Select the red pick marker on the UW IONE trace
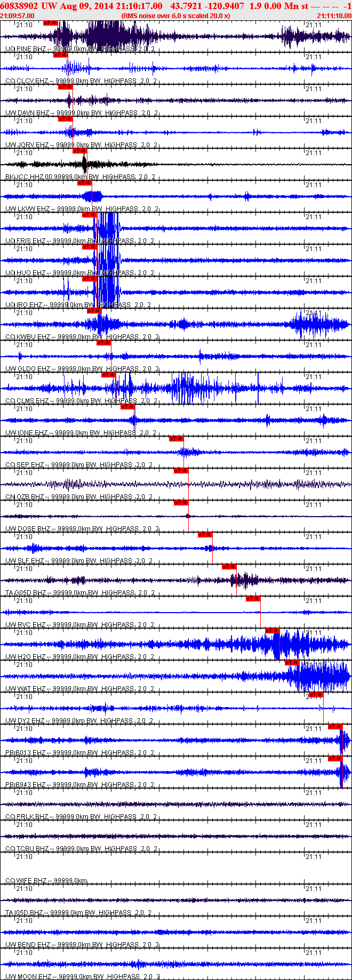The width and height of the screenshot is (352, 980). (128, 407)
